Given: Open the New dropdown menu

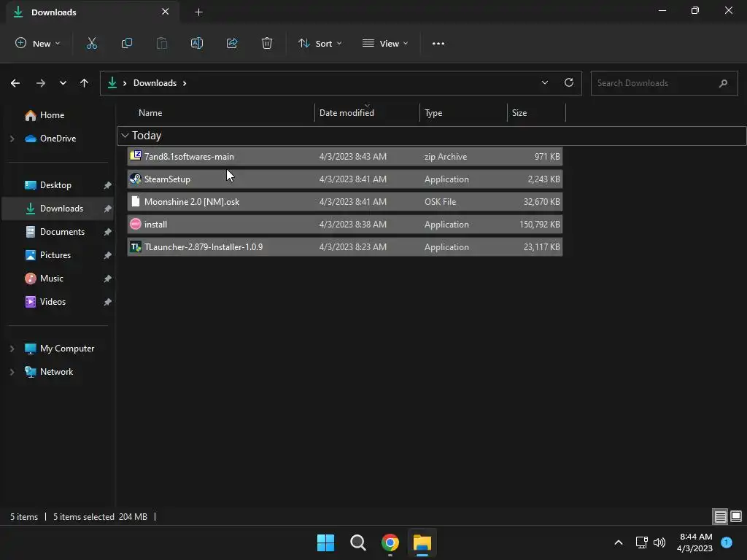Looking at the screenshot, I should [38, 43].
